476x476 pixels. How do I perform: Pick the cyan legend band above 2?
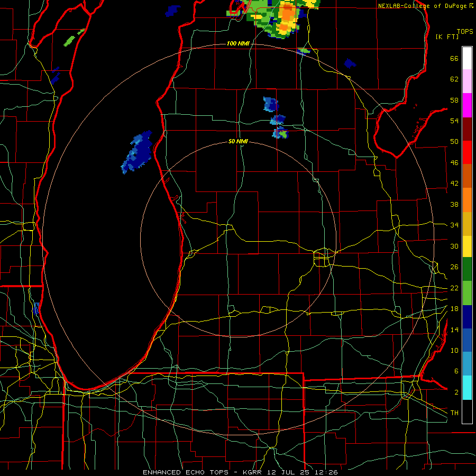click(x=467, y=388)
